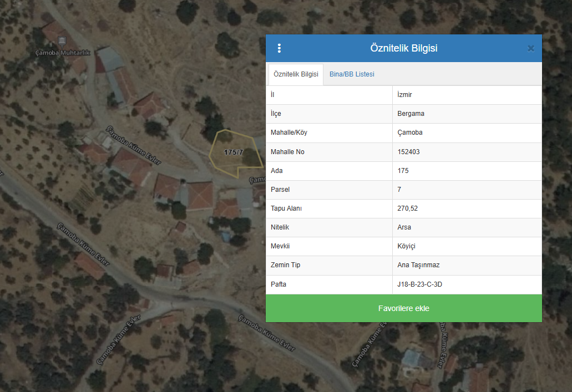Viewport: 572px width, 392px height.
Task: Select the Pafta value J18-B-23-C-3D
Action: pyautogui.click(x=419, y=284)
